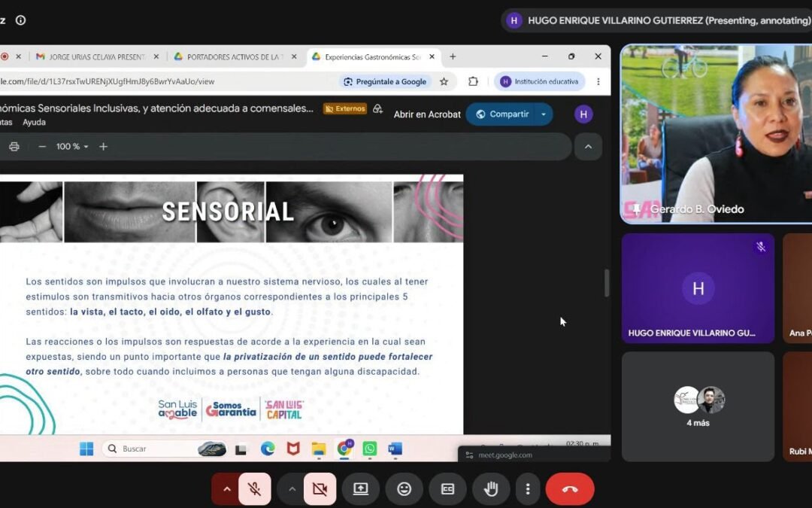Toggle closed captions
The image size is (812, 508).
click(447, 489)
